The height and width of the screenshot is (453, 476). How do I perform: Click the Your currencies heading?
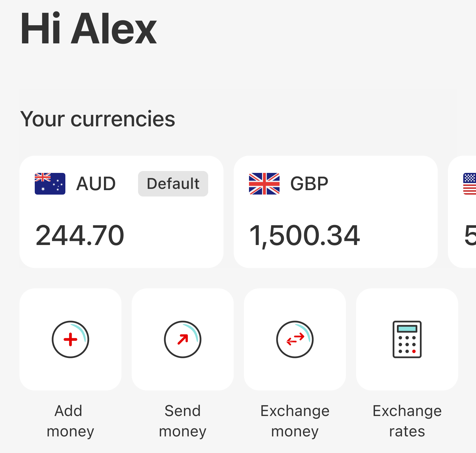[x=98, y=119]
